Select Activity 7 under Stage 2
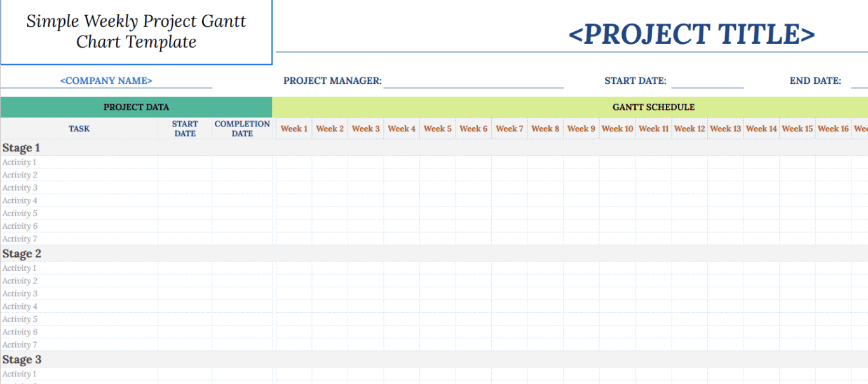Viewport: 868px width, 384px height. tap(20, 345)
